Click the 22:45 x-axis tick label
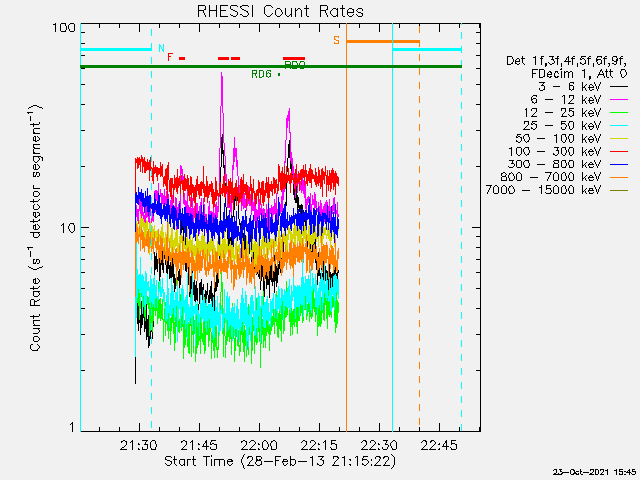This screenshot has height=480, width=640. point(439,445)
